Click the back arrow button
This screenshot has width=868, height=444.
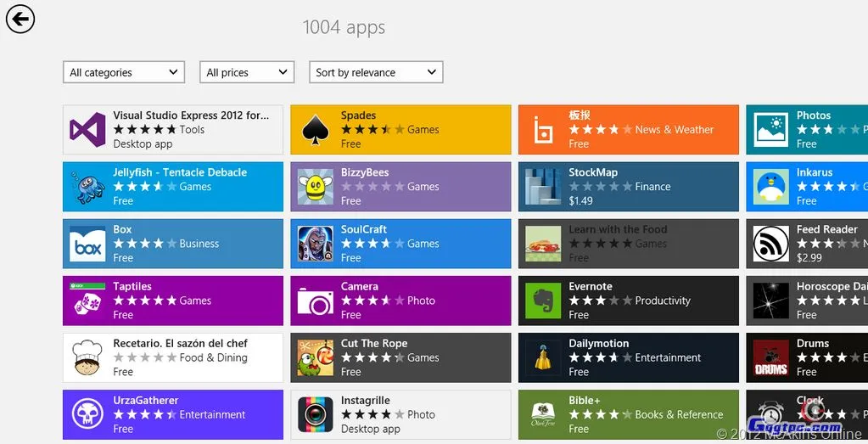(x=20, y=19)
